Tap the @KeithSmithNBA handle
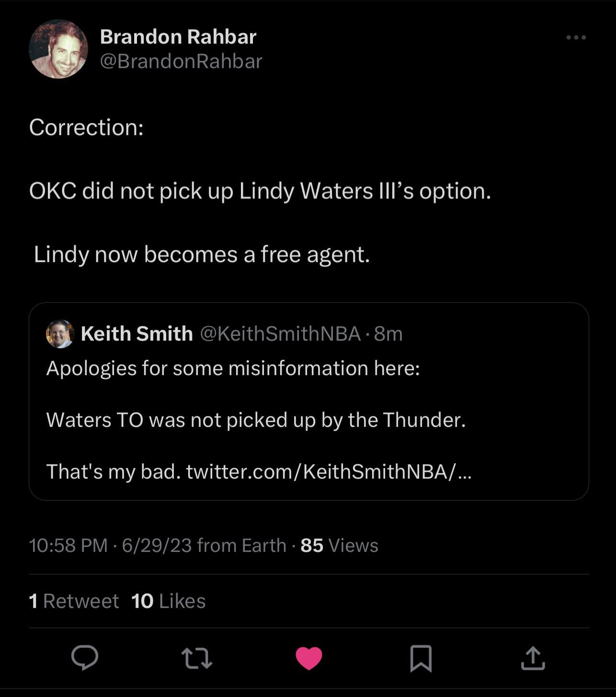Image resolution: width=616 pixels, height=697 pixels. coord(280,333)
